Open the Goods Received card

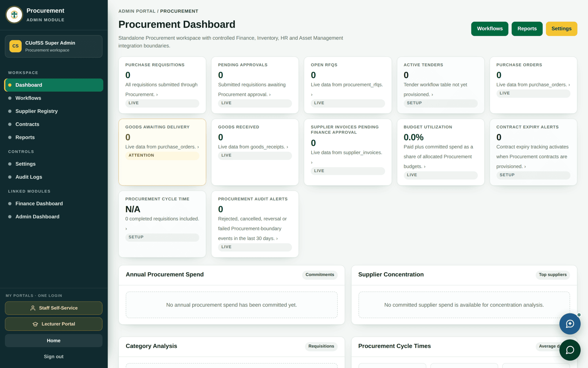pos(255,152)
